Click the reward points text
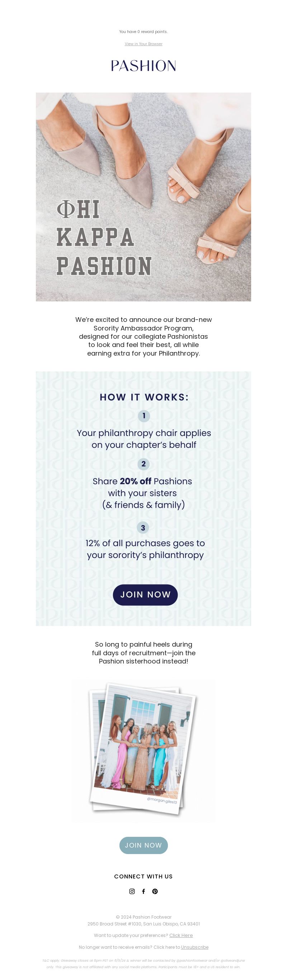The height and width of the screenshot is (980, 287). [143, 32]
